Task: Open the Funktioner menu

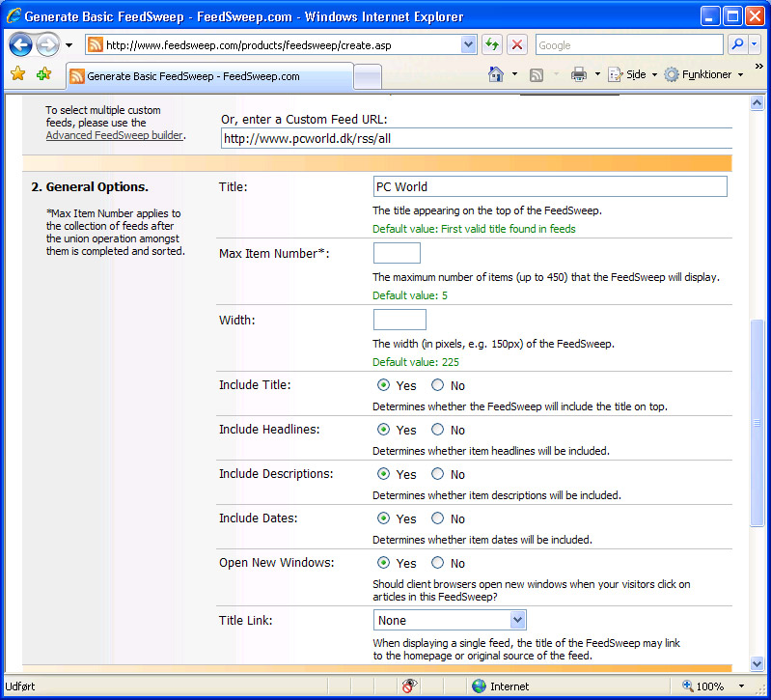Action: (704, 74)
